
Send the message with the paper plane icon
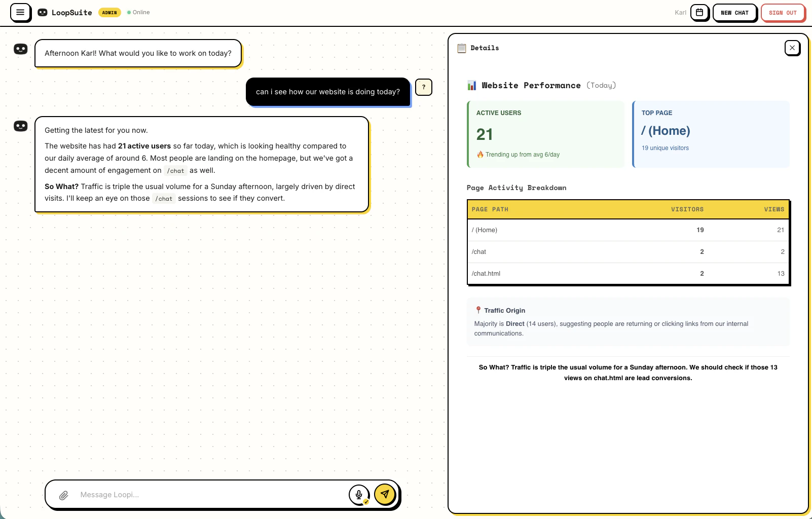click(x=384, y=494)
